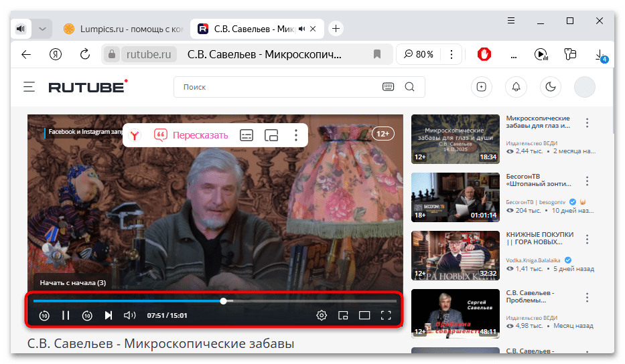Screen dimensions: 625x364
Task: Open the Vodka.Kniga.Balalaika channel link
Action: point(533,260)
